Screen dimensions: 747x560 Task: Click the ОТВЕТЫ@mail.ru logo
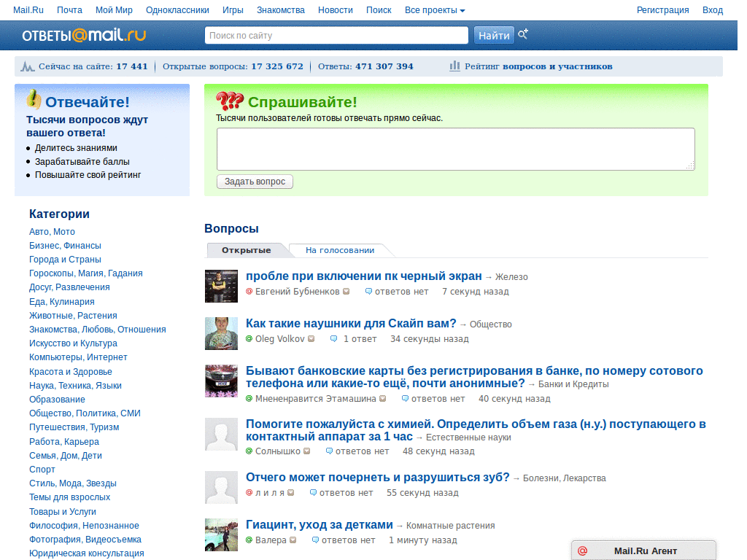click(84, 35)
